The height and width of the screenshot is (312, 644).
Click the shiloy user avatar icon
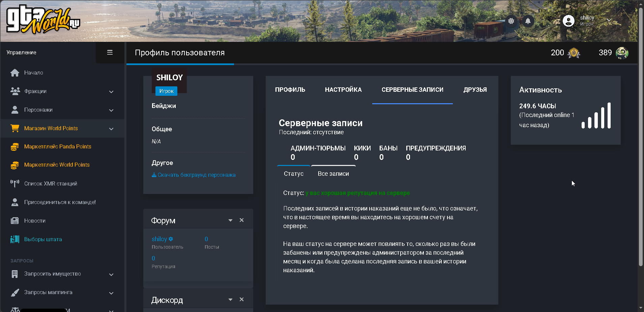568,21
